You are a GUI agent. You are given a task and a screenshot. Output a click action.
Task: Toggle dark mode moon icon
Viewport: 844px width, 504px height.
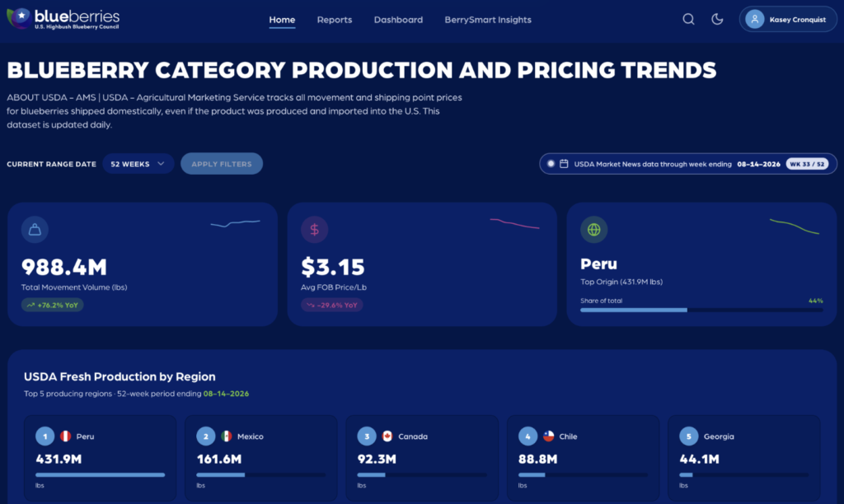[x=717, y=20]
